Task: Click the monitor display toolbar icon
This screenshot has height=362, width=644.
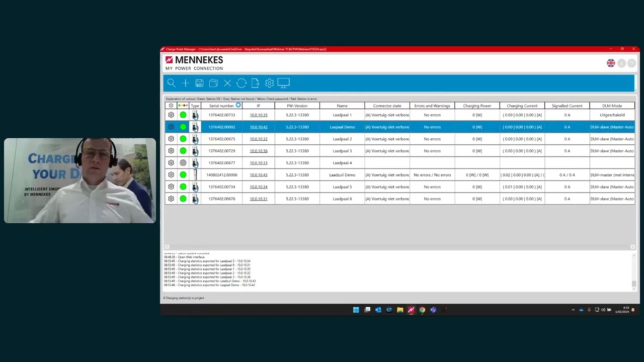Action: tap(283, 83)
